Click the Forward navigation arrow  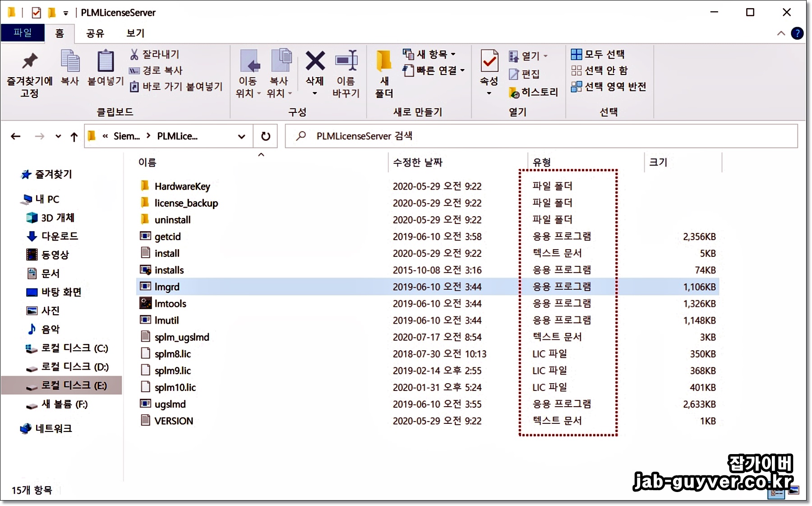pos(40,136)
